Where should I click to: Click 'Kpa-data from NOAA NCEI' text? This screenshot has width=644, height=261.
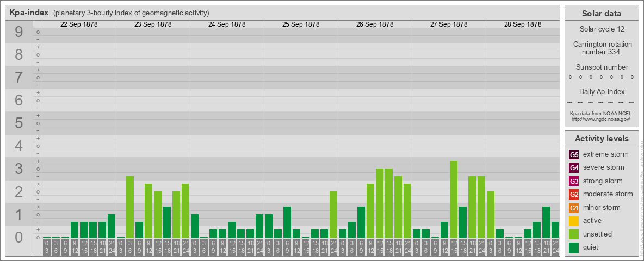click(602, 114)
